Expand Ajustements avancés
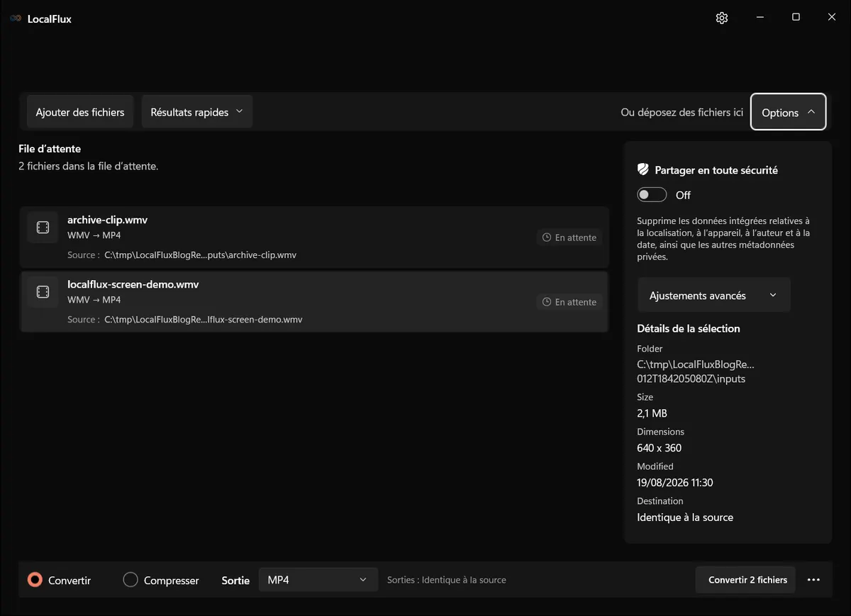The width and height of the screenshot is (851, 616). (713, 296)
